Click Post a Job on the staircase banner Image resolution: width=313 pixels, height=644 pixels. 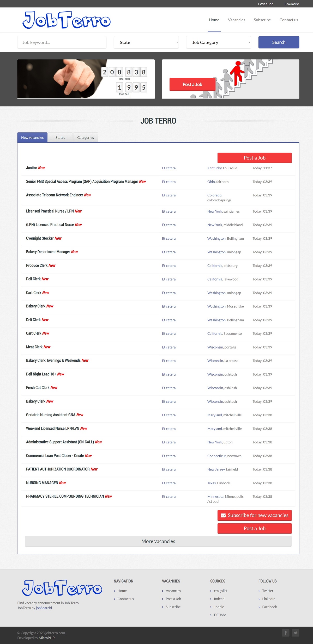192,84
